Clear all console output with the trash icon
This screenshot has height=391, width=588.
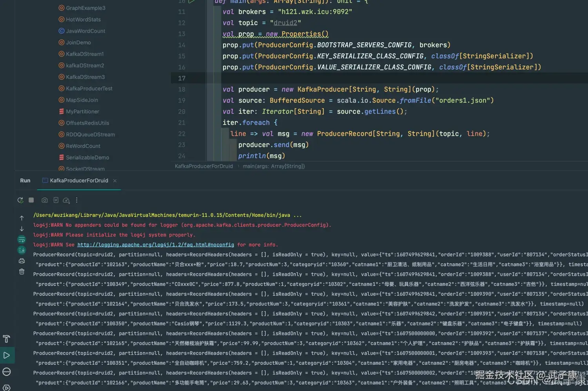pyautogui.click(x=22, y=271)
